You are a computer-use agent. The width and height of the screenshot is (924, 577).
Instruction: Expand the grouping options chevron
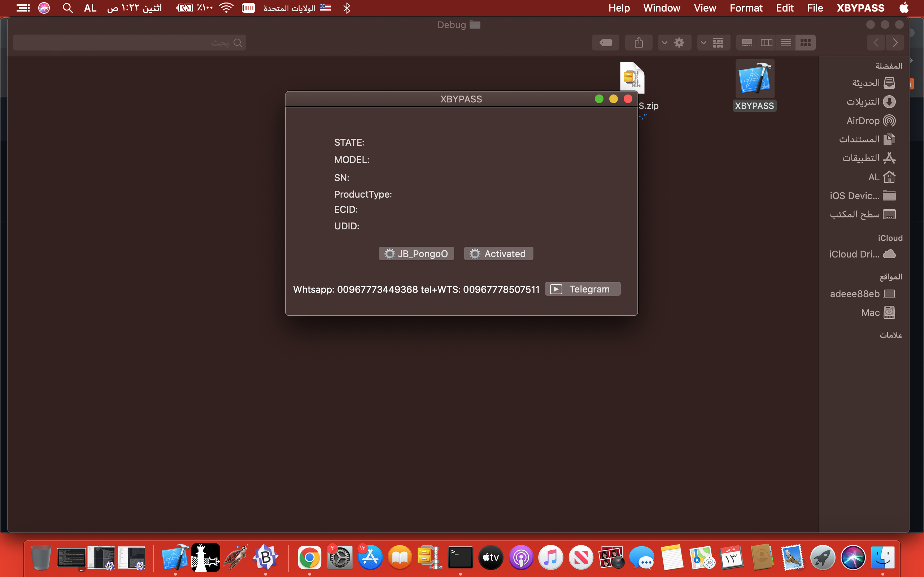pos(705,42)
